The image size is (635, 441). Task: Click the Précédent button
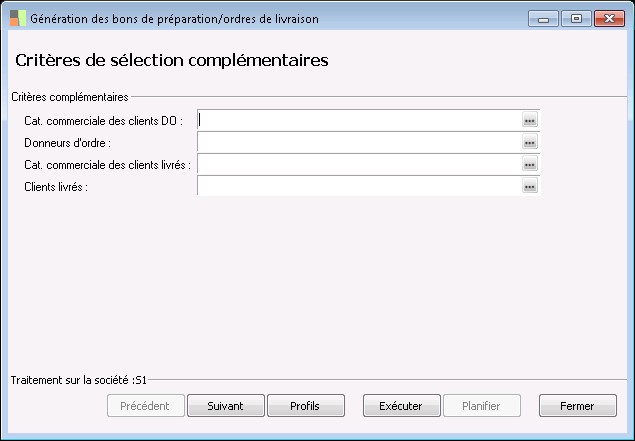[x=145, y=406]
